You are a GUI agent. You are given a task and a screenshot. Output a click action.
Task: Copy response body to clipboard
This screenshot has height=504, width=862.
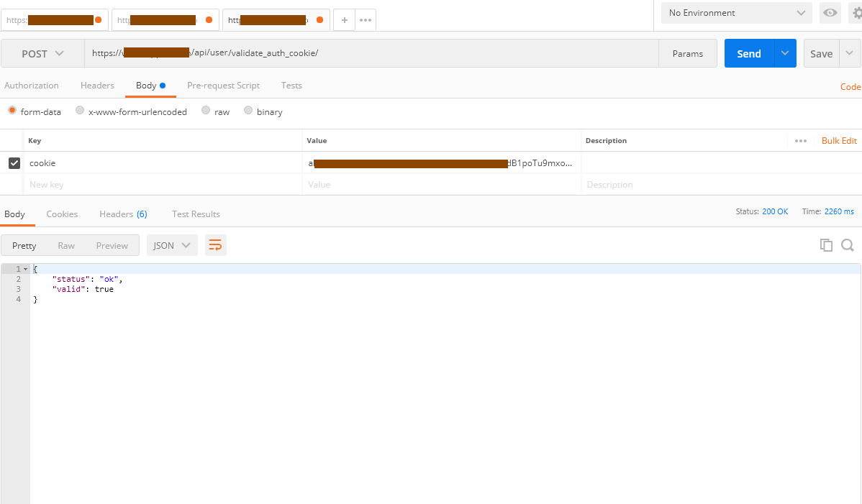[x=826, y=245]
